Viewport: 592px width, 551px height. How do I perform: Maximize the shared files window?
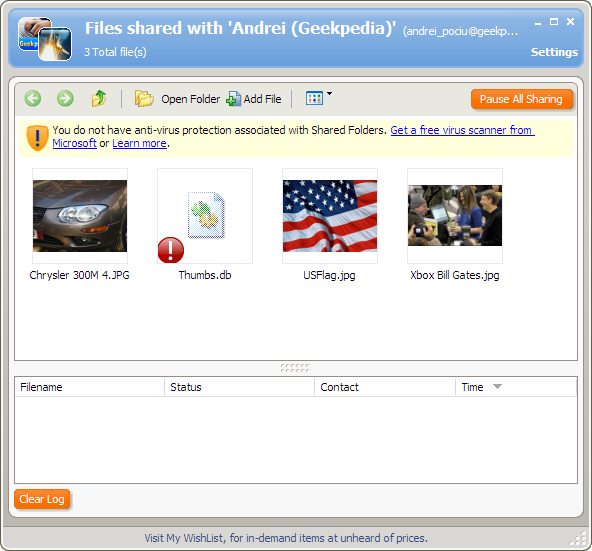tap(554, 22)
